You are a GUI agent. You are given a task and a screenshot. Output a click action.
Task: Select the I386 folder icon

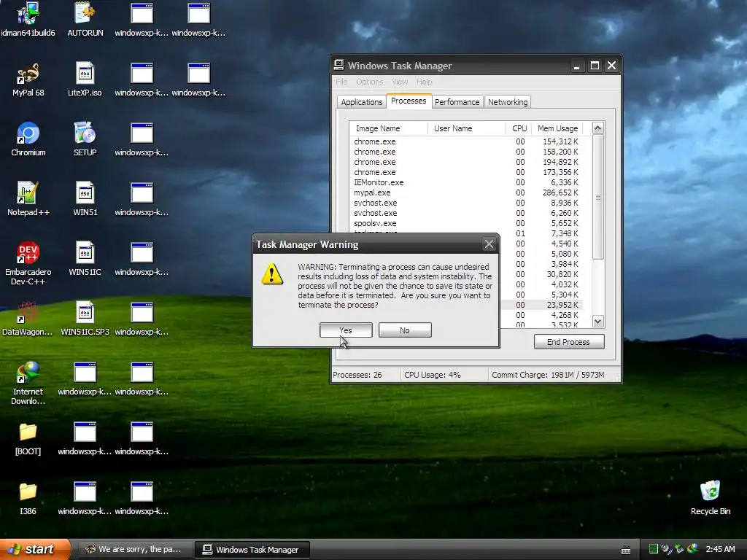(x=28, y=499)
